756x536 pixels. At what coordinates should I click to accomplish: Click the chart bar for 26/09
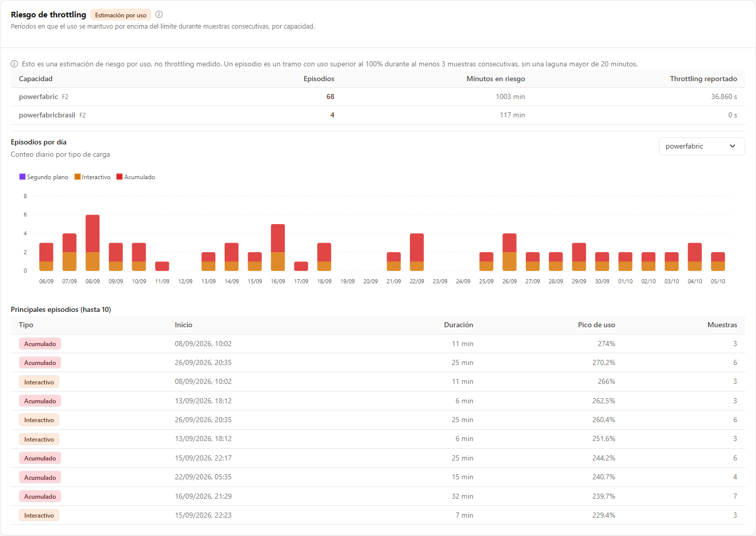tap(509, 252)
